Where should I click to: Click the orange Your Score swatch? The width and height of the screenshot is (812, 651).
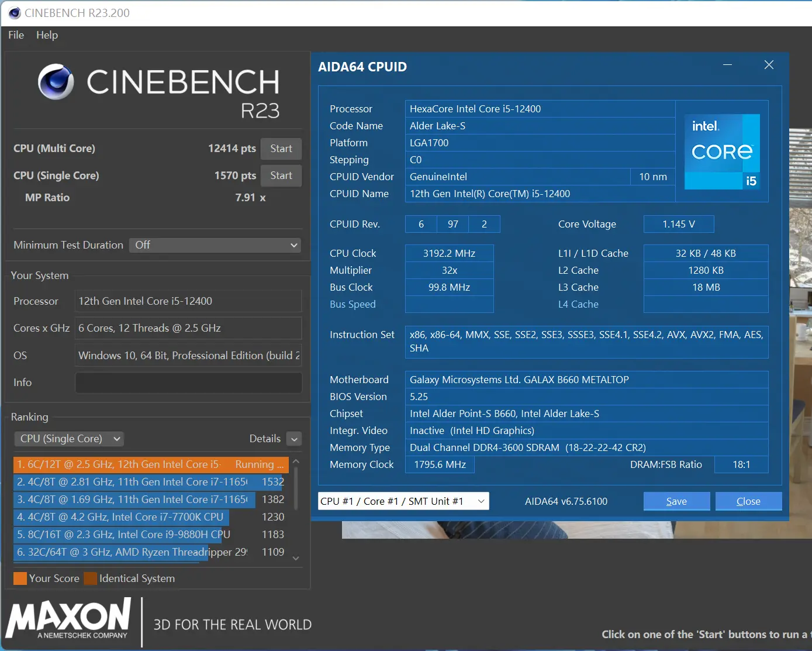[x=20, y=578]
